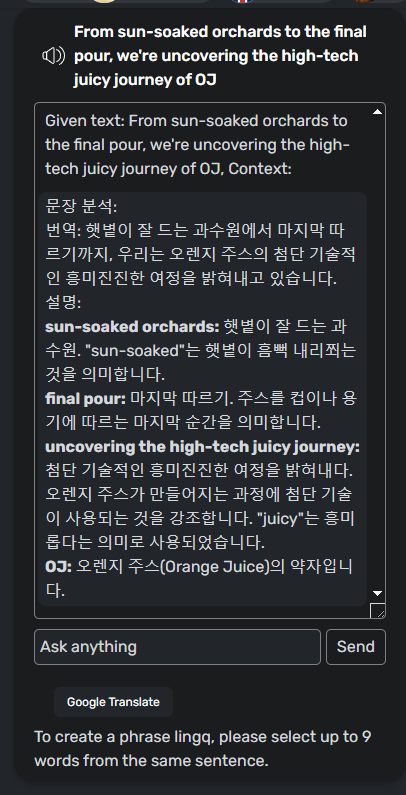The width and height of the screenshot is (406, 795).
Task: Open Google Translate
Action: [x=114, y=702]
